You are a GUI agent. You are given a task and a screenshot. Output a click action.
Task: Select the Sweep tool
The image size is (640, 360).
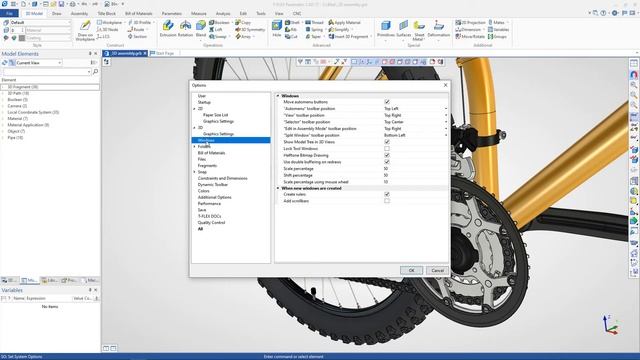click(217, 36)
